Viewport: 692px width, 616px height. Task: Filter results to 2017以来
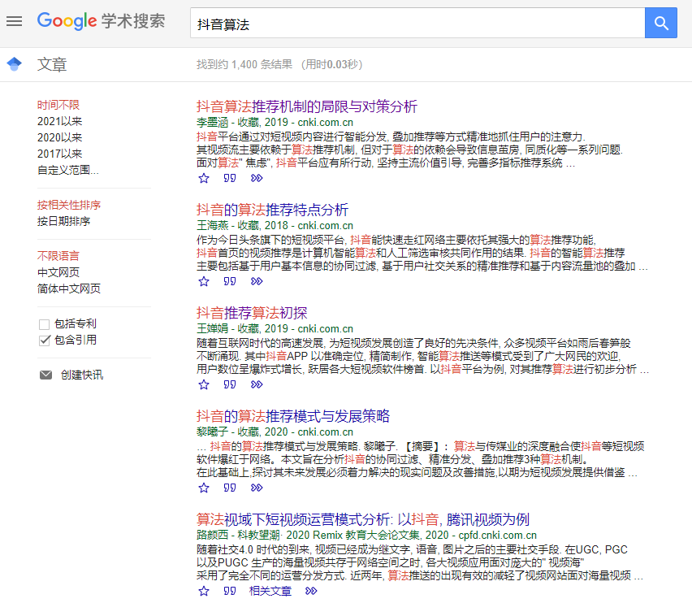(59, 154)
